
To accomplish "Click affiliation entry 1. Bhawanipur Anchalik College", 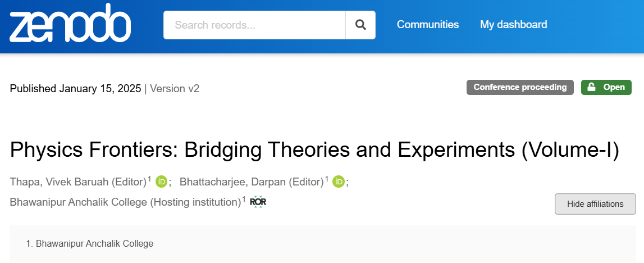I will click(89, 244).
